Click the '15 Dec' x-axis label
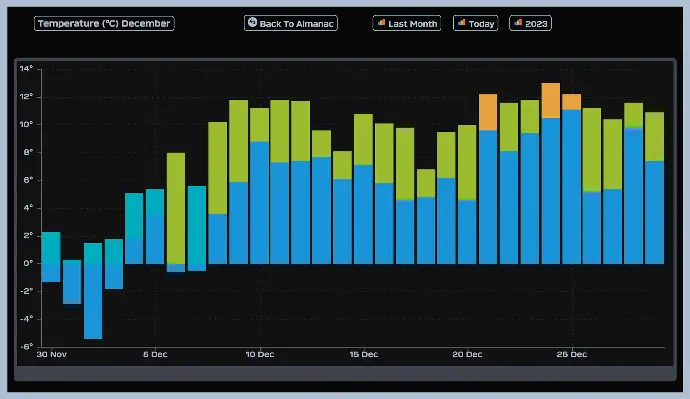The width and height of the screenshot is (690, 399). point(363,355)
